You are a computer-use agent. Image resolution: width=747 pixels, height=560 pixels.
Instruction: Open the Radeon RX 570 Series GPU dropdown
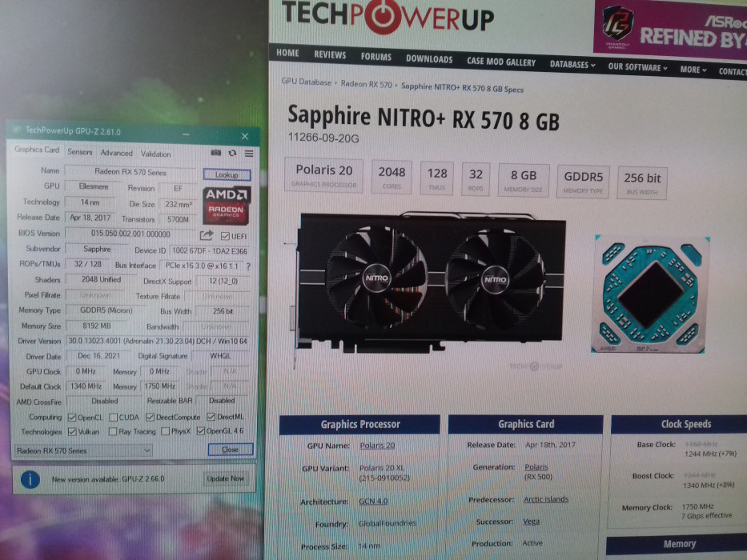(83, 450)
